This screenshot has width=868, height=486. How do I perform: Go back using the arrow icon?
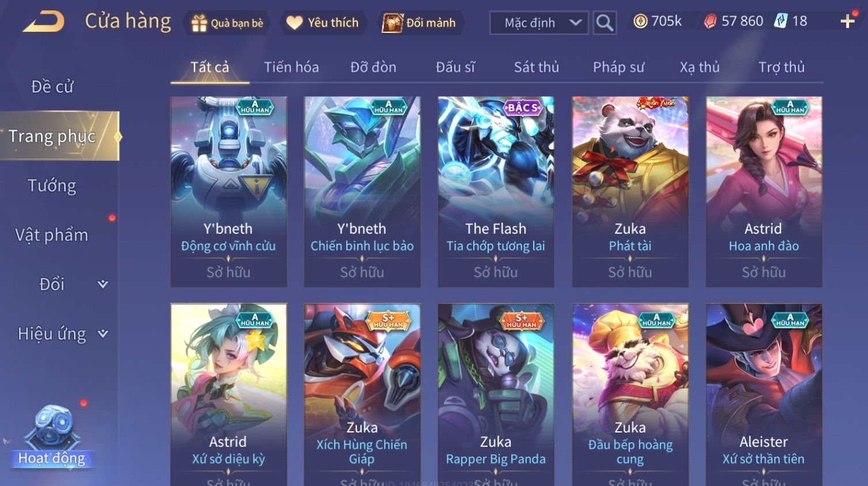click(43, 22)
